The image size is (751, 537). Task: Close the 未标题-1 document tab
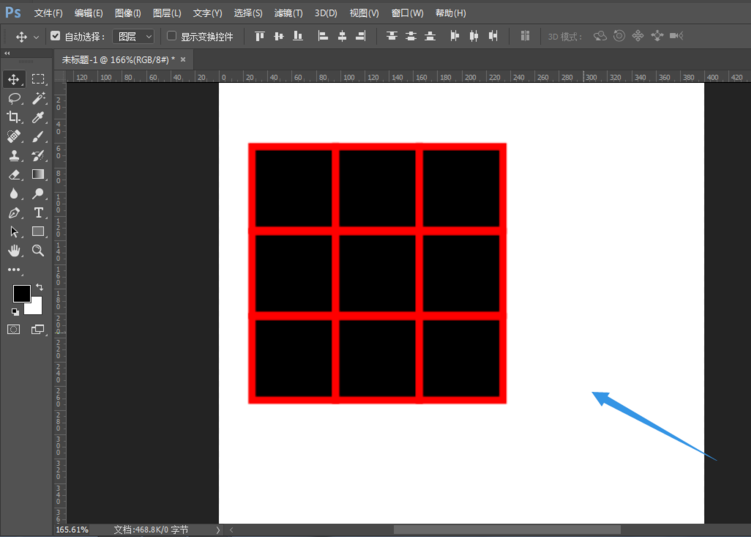[183, 60]
